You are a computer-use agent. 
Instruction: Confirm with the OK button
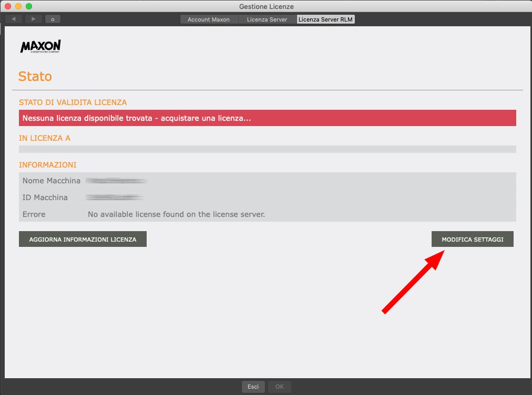point(280,387)
